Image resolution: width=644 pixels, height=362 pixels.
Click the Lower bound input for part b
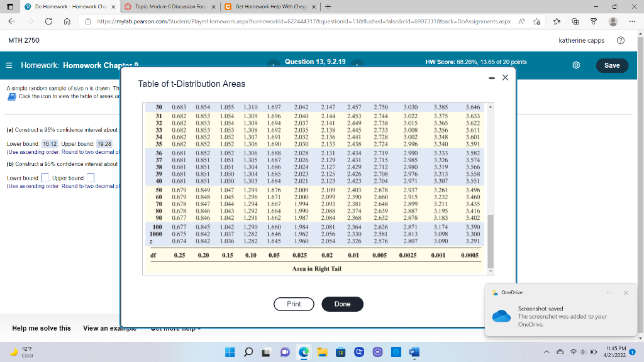45,178
